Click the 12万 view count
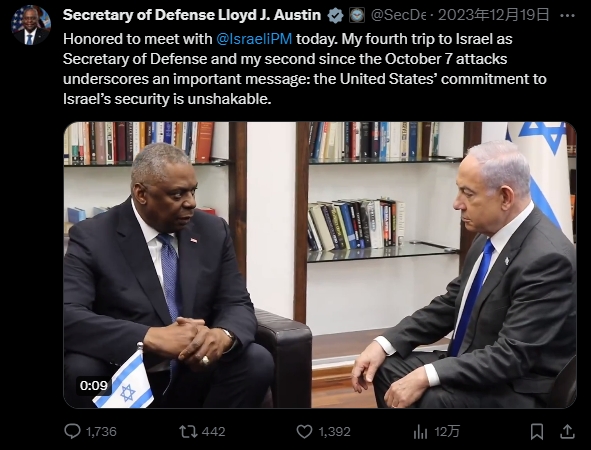This screenshot has height=450, width=591. pyautogui.click(x=447, y=431)
